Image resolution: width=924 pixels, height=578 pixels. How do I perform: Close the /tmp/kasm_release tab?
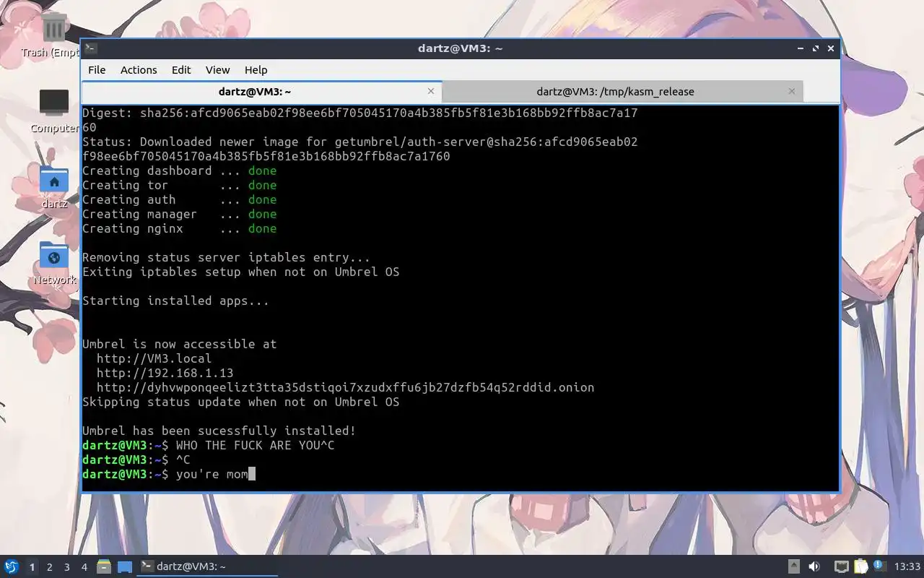coord(792,91)
